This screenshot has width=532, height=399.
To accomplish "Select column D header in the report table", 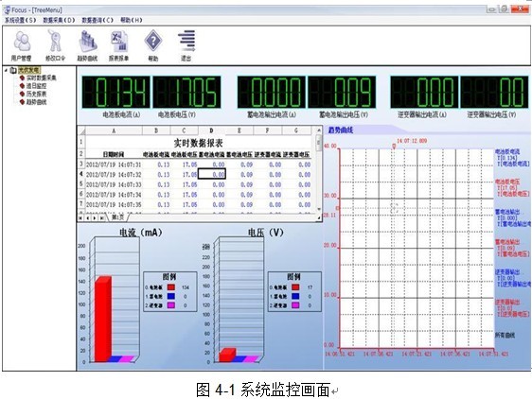I will click(x=211, y=130).
